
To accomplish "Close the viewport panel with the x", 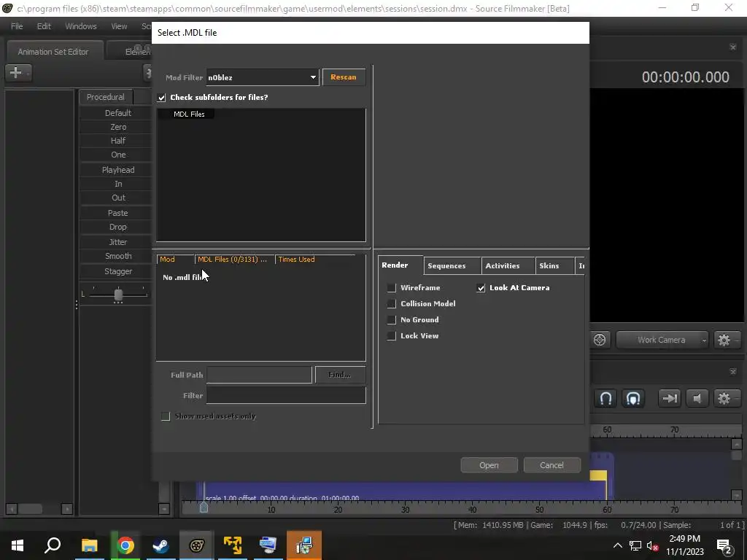I will point(732,47).
